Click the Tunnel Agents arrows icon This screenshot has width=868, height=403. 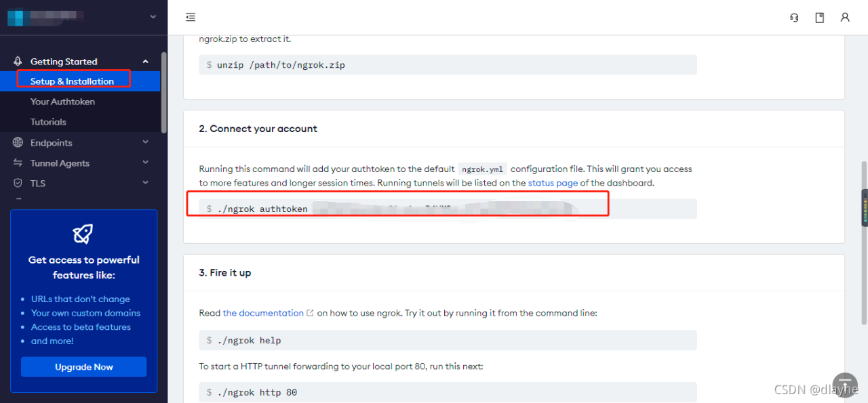pos(18,163)
